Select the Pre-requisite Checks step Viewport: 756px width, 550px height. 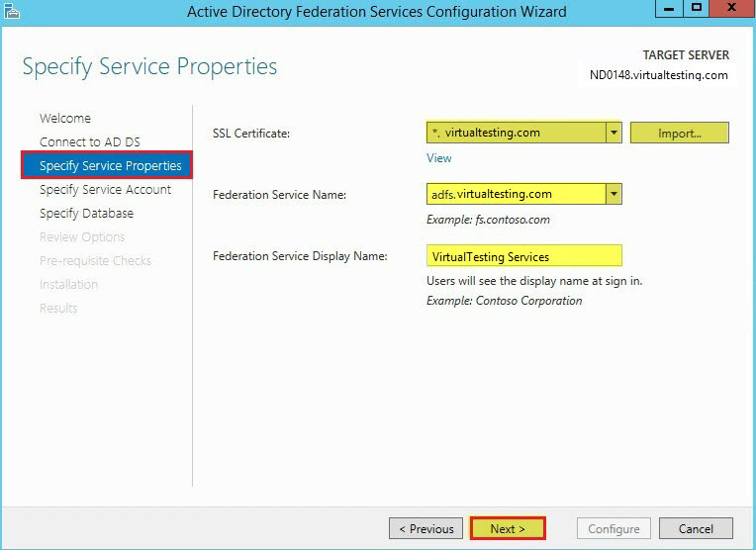pos(95,261)
